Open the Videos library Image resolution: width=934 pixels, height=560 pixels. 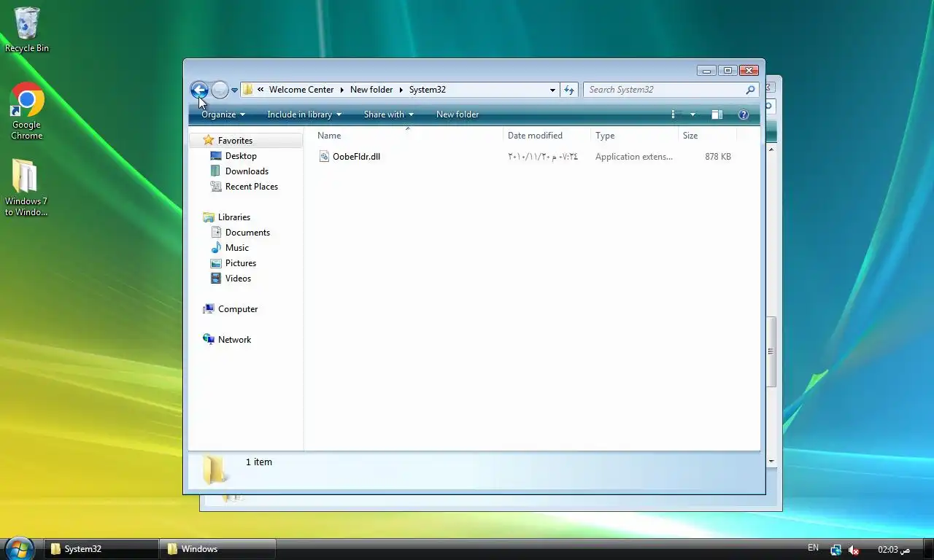click(238, 279)
